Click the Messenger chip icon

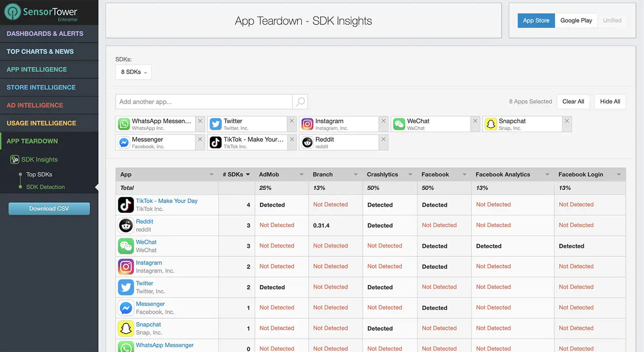[124, 142]
